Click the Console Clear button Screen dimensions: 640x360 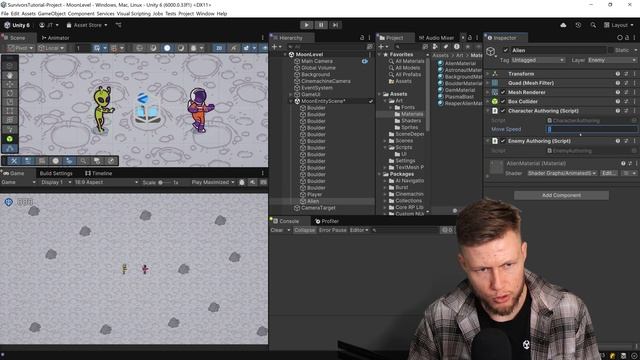tap(277, 230)
